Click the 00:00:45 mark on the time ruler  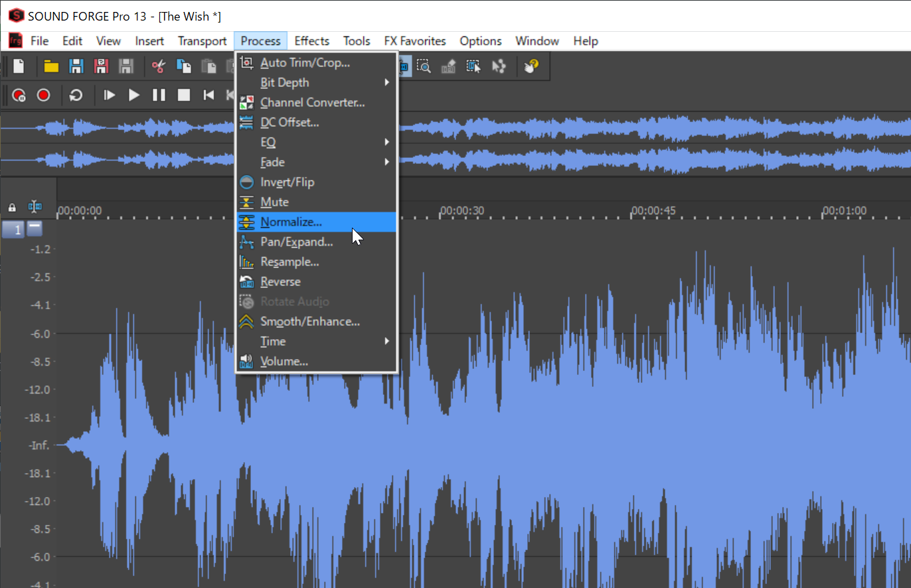[653, 211]
